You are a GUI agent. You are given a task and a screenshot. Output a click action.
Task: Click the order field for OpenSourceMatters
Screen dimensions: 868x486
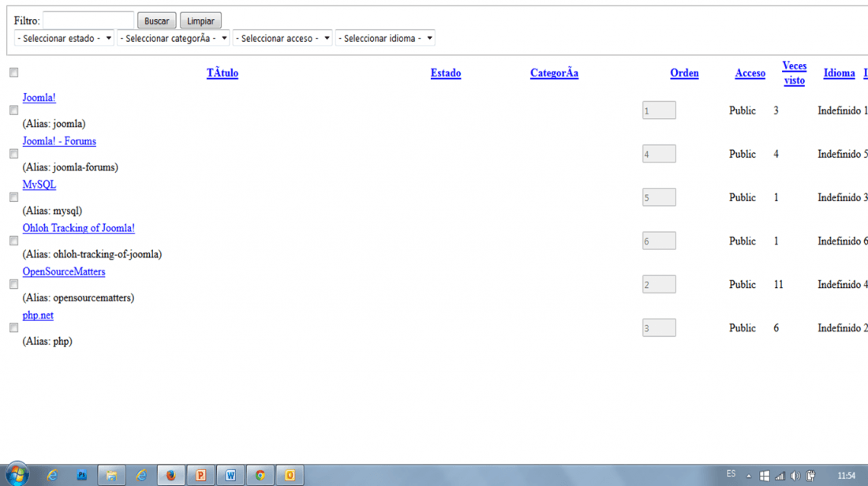pos(659,284)
